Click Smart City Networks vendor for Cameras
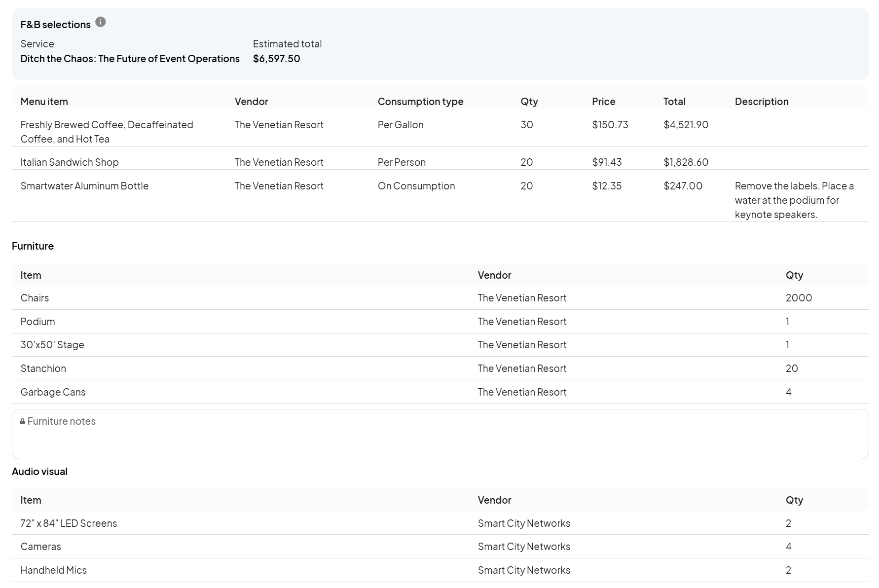This screenshot has height=588, width=879. (x=524, y=547)
